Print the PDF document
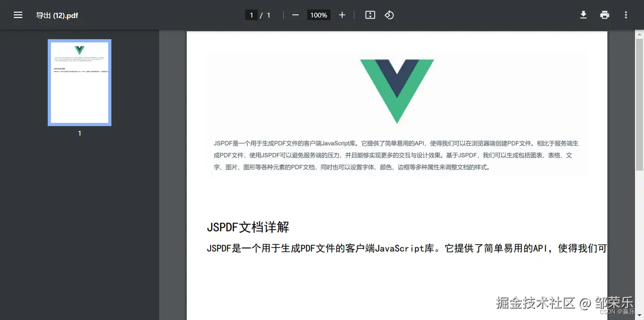This screenshot has height=320, width=644. tap(605, 15)
